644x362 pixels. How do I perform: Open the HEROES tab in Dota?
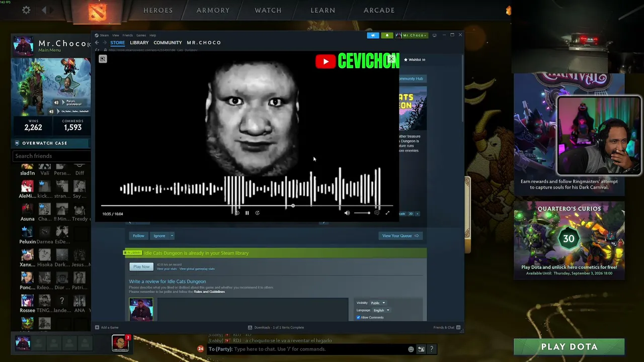[158, 10]
